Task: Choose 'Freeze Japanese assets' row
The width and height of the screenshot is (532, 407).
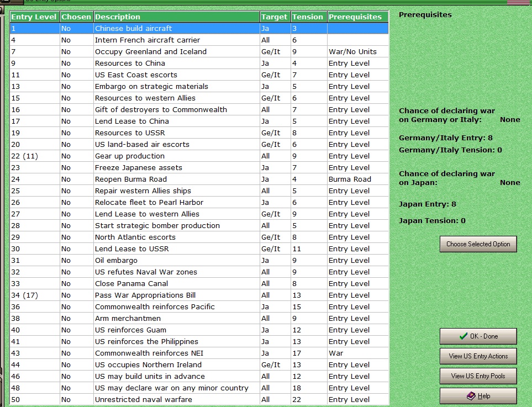Action: (x=199, y=167)
